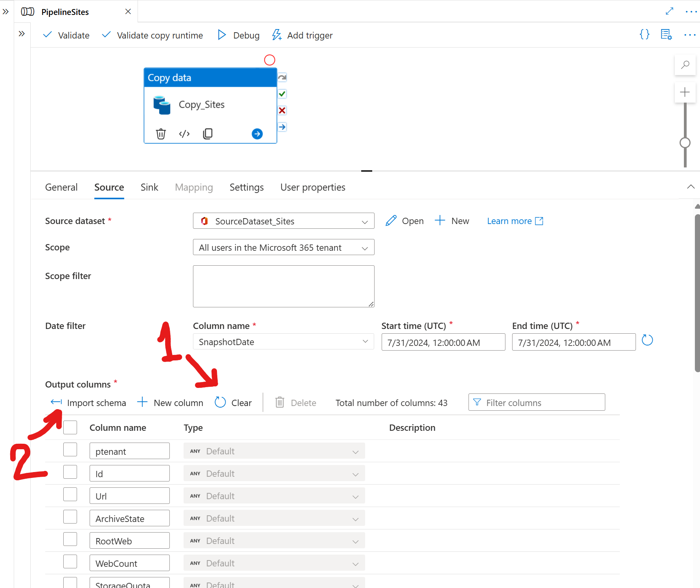This screenshot has width=700, height=588.
Task: Open the pipeline JSON code view braces icon
Action: click(x=645, y=35)
